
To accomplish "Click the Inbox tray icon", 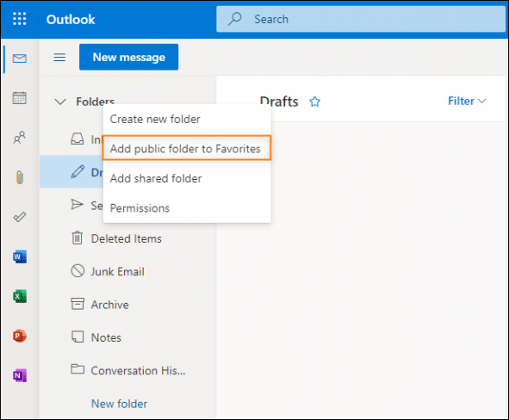I will pyautogui.click(x=78, y=139).
